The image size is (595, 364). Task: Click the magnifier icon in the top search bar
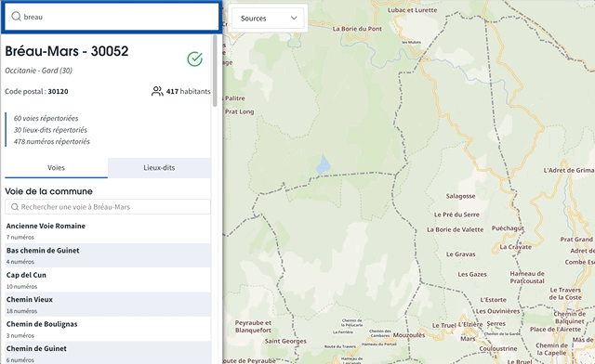pos(16,17)
